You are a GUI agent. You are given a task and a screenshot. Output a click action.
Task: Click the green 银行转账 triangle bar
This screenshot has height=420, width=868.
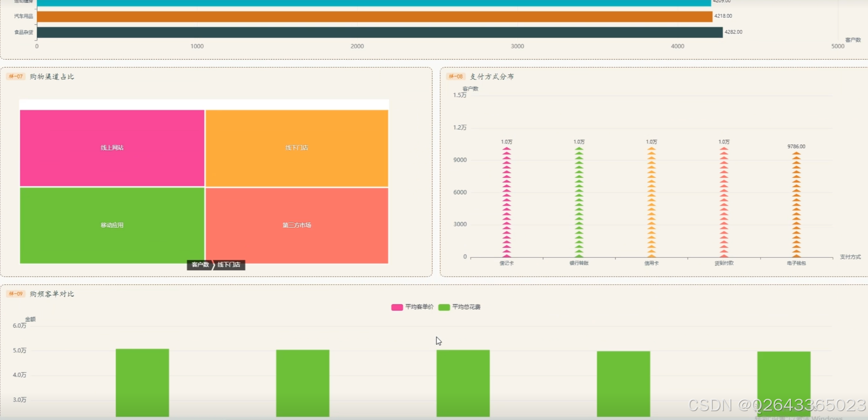click(x=579, y=202)
